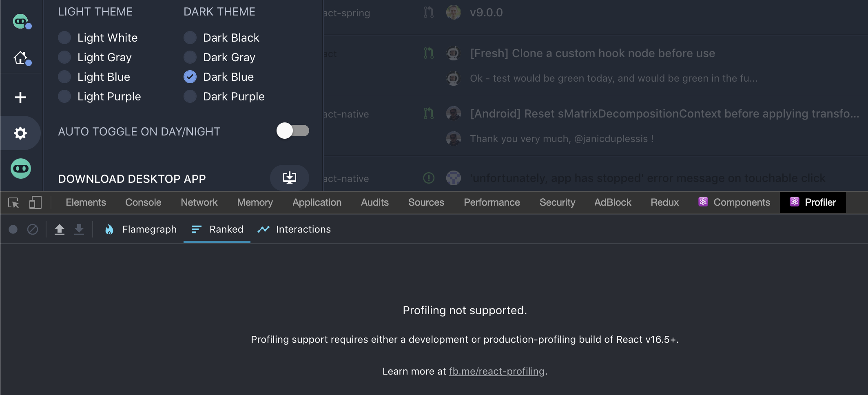
Task: Clear profiling data using the clear icon
Action: [x=33, y=229]
